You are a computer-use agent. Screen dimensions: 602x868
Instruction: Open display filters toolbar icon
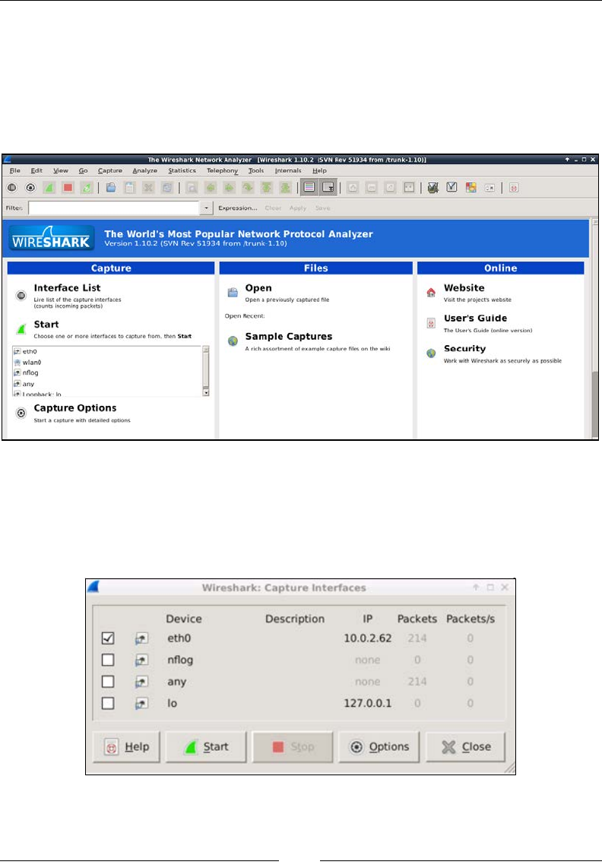pos(452,188)
